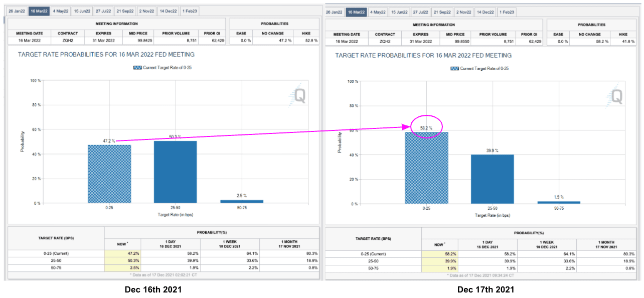The image size is (644, 298).
Task: Open the 1 Feb23 tab in Dec 17th panel
Action: [507, 12]
